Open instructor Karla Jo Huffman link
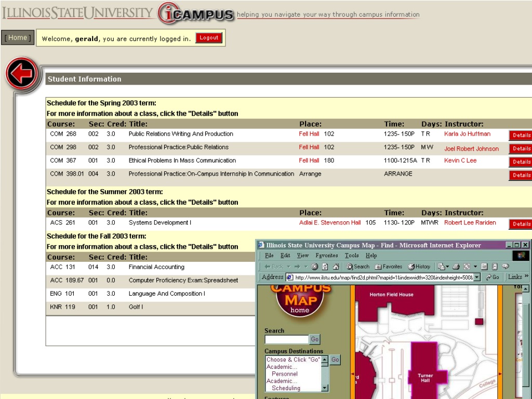 [467, 134]
